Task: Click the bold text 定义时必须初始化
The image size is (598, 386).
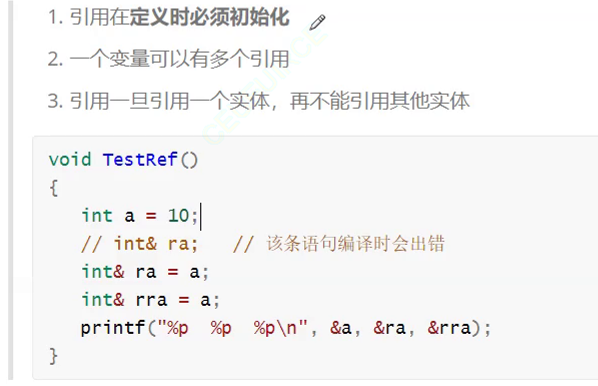Action: coord(209,18)
